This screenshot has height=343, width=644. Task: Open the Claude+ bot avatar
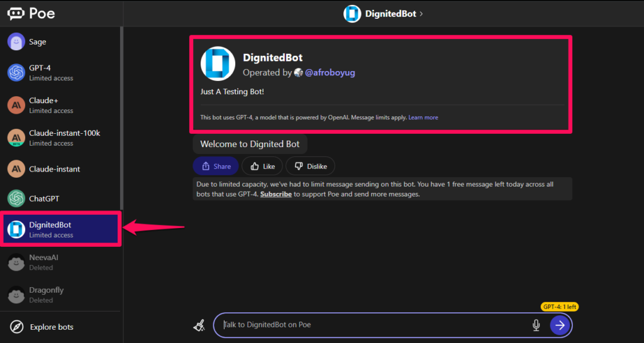click(x=16, y=106)
